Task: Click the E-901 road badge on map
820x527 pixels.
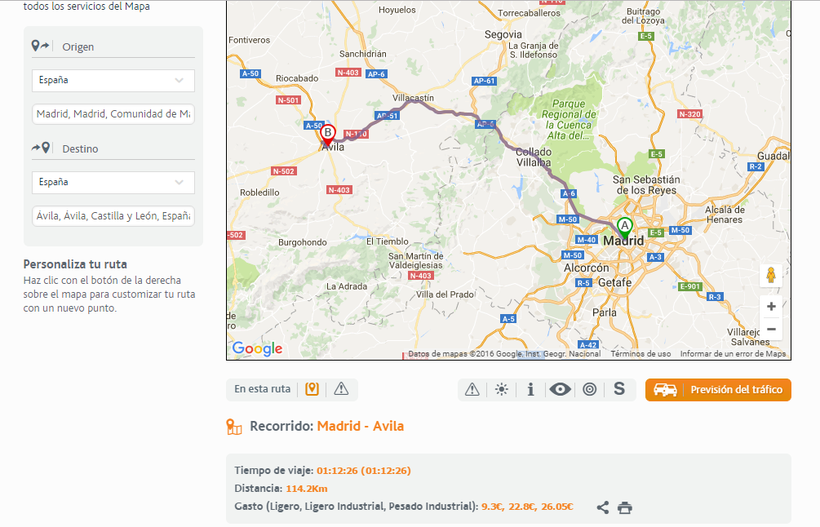Action: [x=690, y=286]
